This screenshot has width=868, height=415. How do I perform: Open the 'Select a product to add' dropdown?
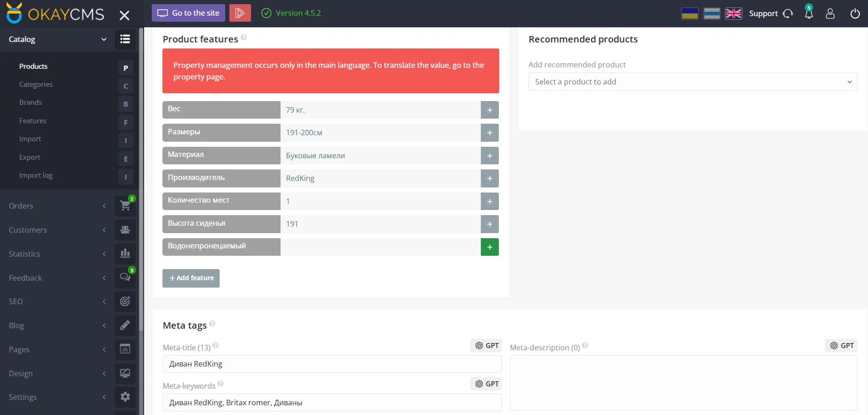[693, 82]
